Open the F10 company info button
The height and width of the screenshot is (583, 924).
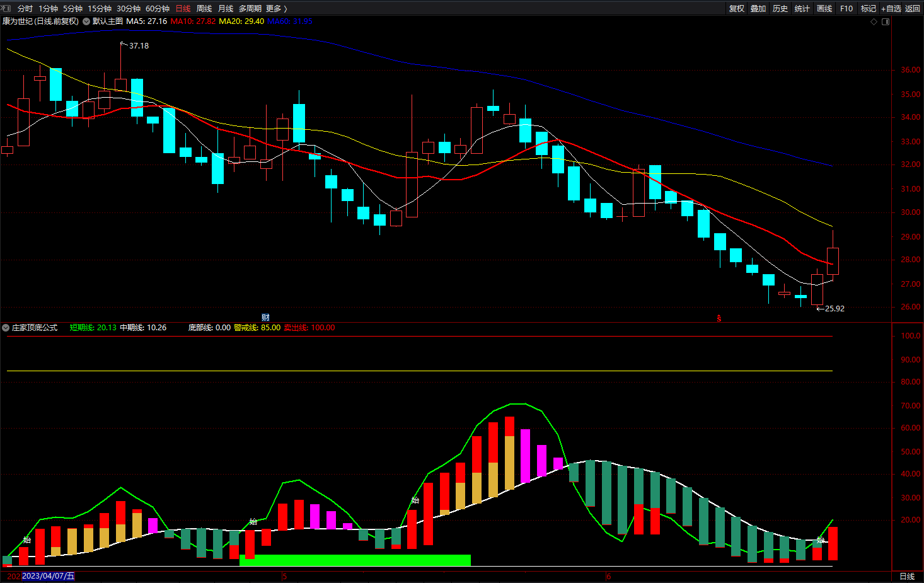coord(846,8)
